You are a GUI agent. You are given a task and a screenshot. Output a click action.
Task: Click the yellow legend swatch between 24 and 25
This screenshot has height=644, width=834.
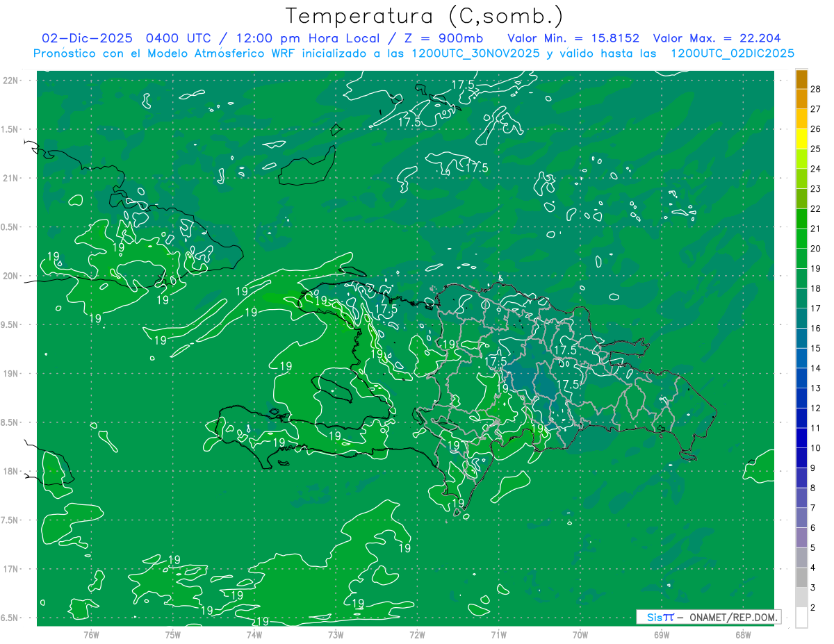coord(801,159)
